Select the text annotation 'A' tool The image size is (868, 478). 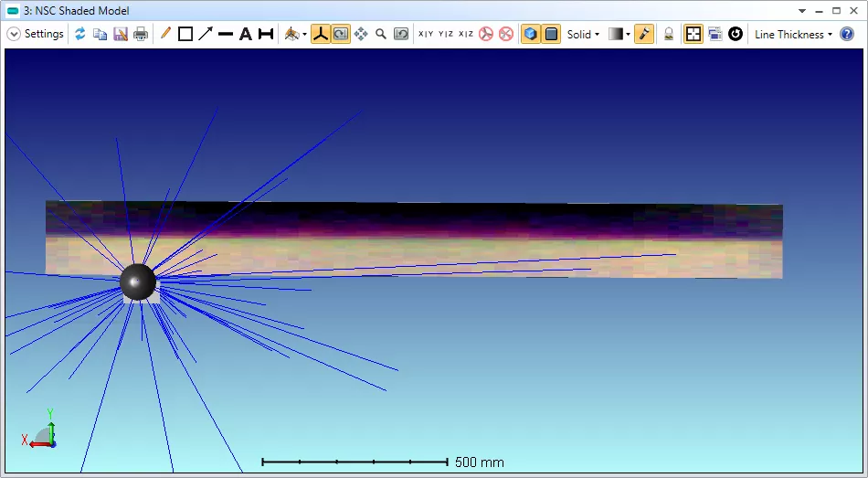click(x=245, y=34)
